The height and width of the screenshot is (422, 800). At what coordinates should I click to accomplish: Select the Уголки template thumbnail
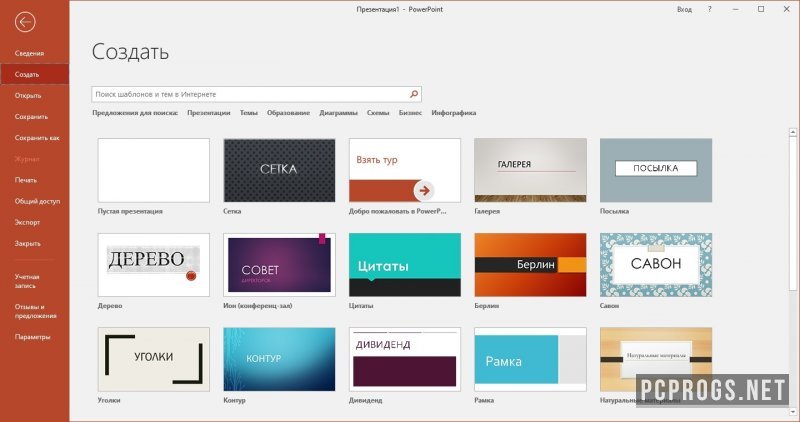click(x=154, y=359)
